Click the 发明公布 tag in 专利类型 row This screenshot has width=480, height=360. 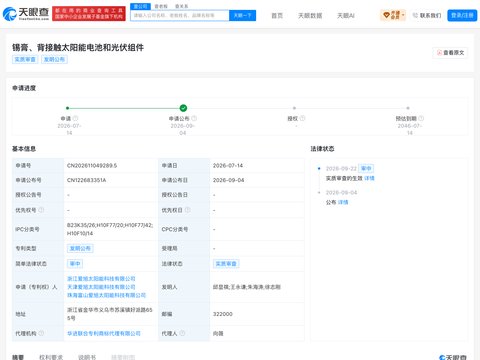tap(80, 248)
